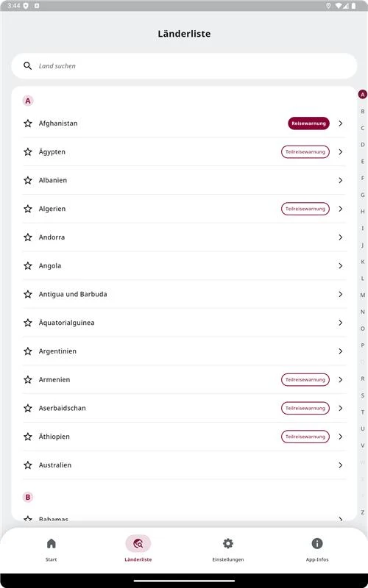Toggle favorite star for Andorra
The width and height of the screenshot is (368, 588).
tap(28, 237)
